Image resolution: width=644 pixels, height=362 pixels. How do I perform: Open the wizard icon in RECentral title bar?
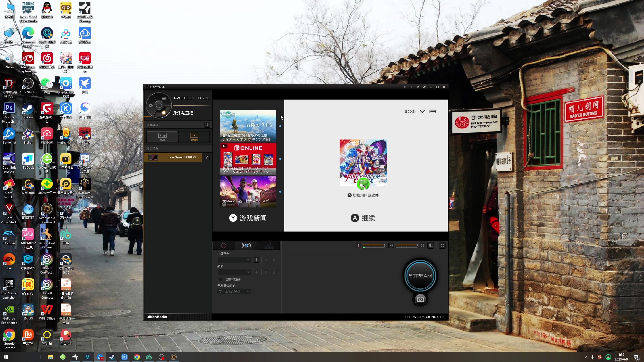tap(405, 87)
